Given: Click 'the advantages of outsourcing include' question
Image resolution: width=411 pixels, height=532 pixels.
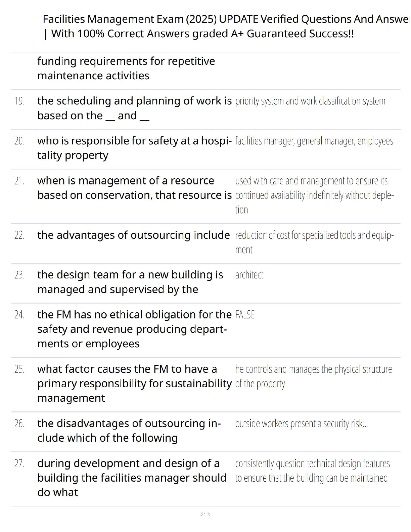Looking at the screenshot, I should [x=133, y=235].
